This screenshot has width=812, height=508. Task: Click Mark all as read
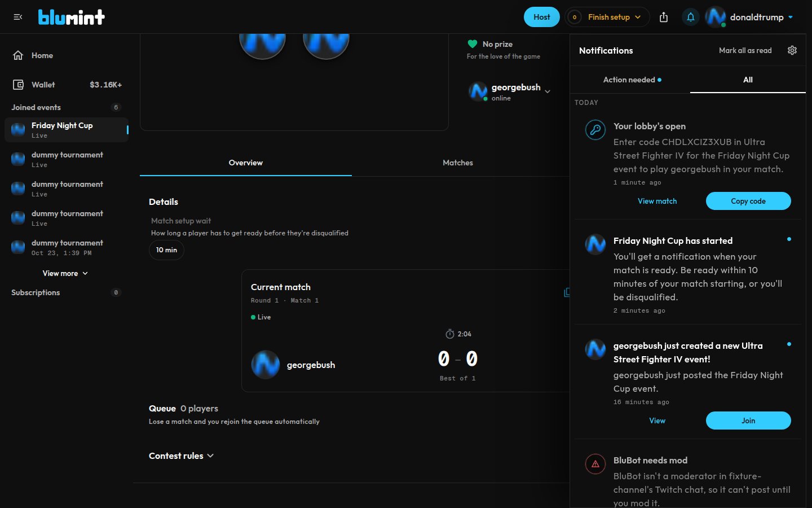[x=745, y=50]
